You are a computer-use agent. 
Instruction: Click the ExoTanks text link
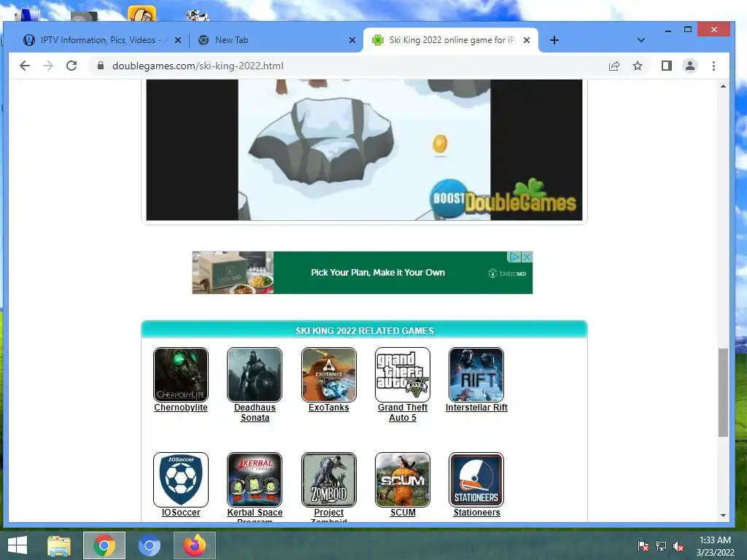(x=329, y=408)
